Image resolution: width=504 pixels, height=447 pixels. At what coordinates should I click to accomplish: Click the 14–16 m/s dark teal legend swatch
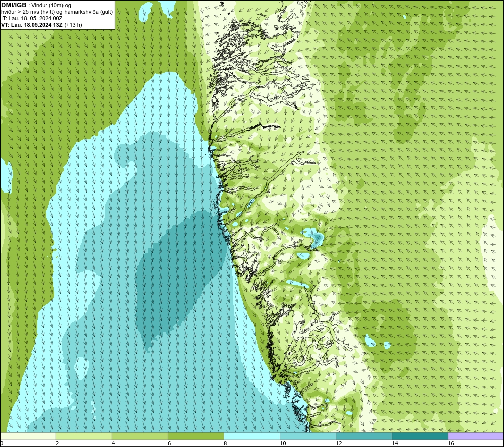coord(420,436)
